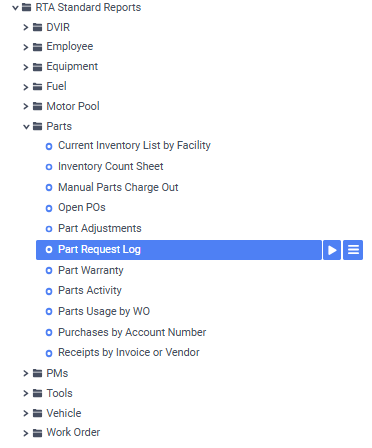The image size is (372, 448).
Task: Click the DVIR folder icon
Action: 38,27
